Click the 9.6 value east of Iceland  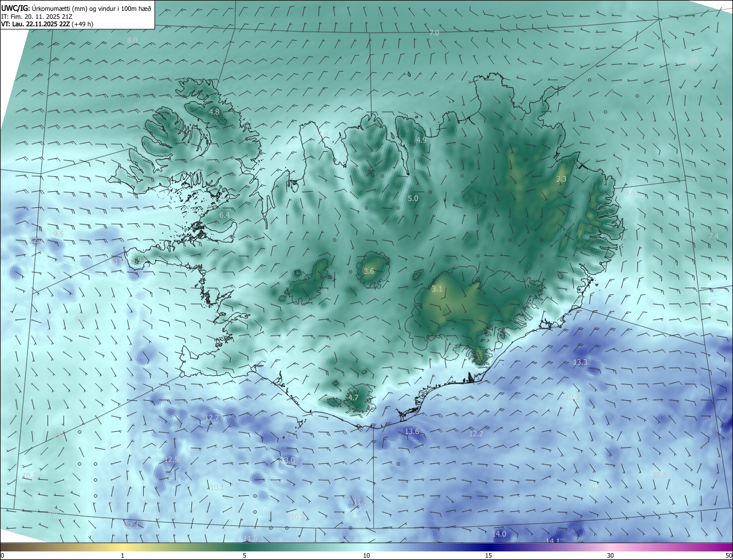(x=630, y=193)
